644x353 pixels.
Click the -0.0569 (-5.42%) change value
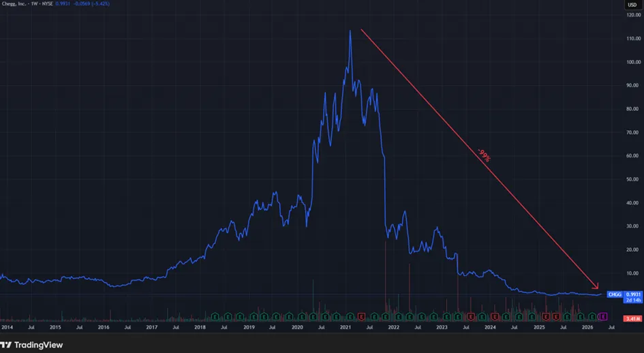(x=91, y=3)
